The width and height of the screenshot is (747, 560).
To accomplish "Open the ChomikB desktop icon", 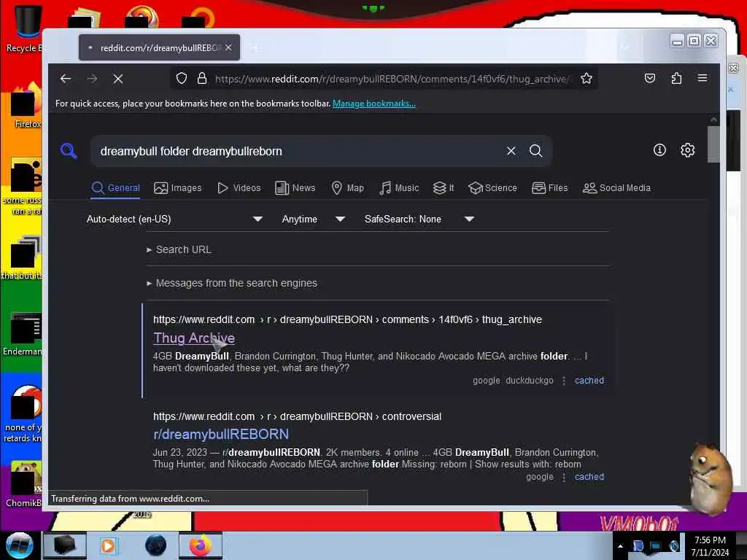I will (x=24, y=483).
